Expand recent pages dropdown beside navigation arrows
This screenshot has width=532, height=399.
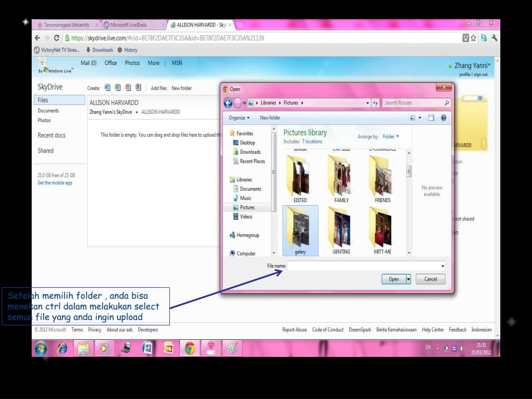coord(244,103)
